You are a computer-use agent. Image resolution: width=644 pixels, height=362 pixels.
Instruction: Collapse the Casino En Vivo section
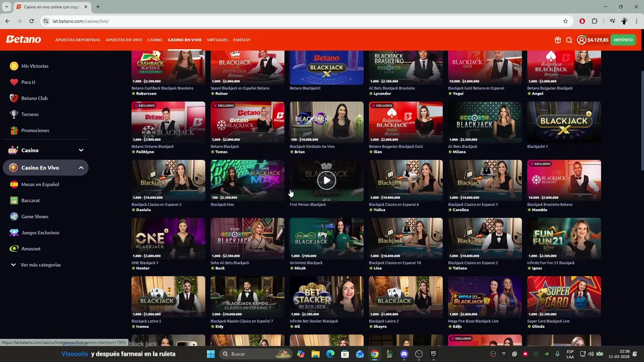coord(45,168)
